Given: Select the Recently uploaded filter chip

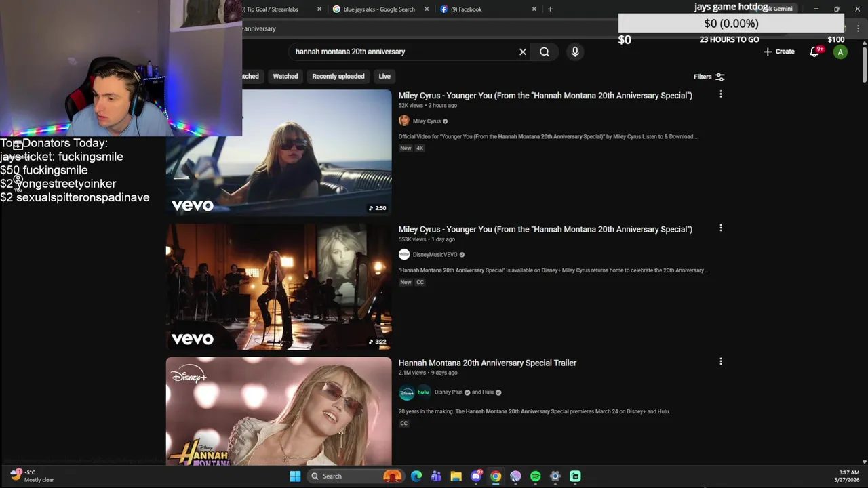Looking at the screenshot, I should click(x=338, y=77).
